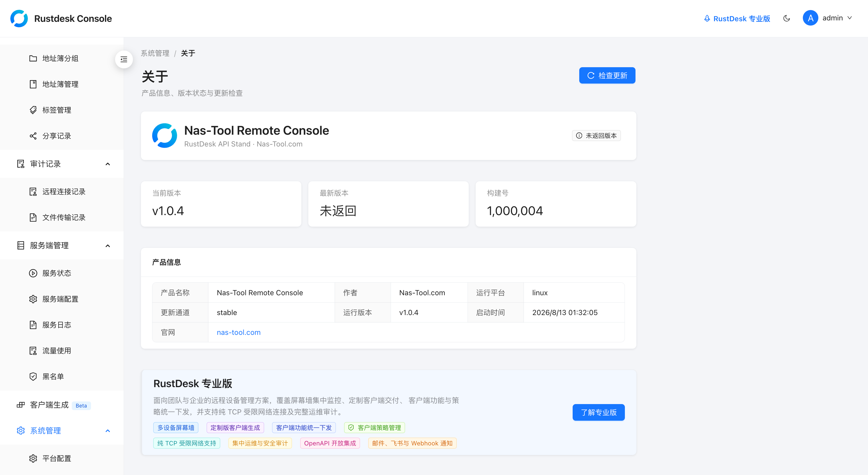Click the 当前版本 value v1.0.4
868x475 pixels.
pyautogui.click(x=168, y=211)
